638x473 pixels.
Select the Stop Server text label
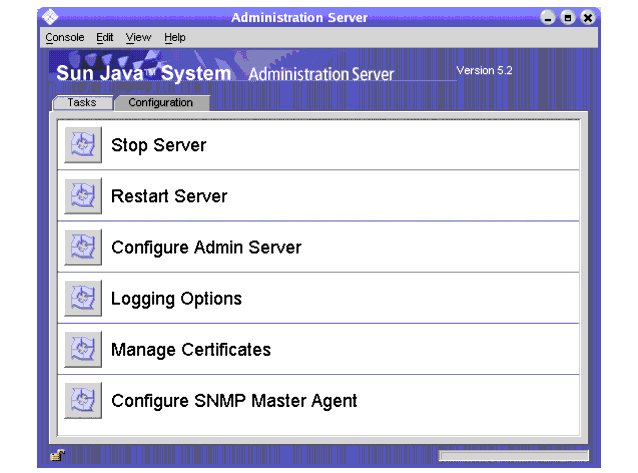[x=159, y=145]
